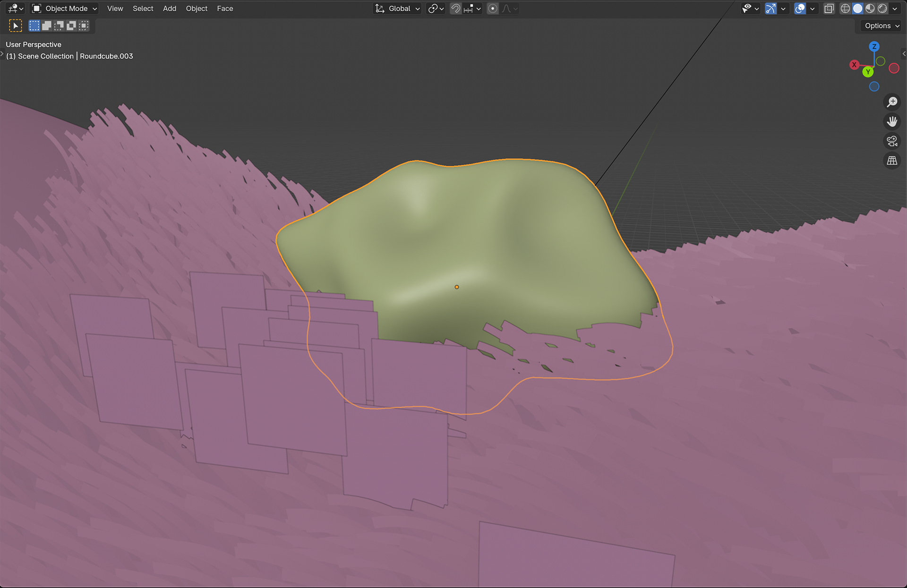Choose Intersect selection mode icon
This screenshot has width=907, height=588.
tap(84, 26)
